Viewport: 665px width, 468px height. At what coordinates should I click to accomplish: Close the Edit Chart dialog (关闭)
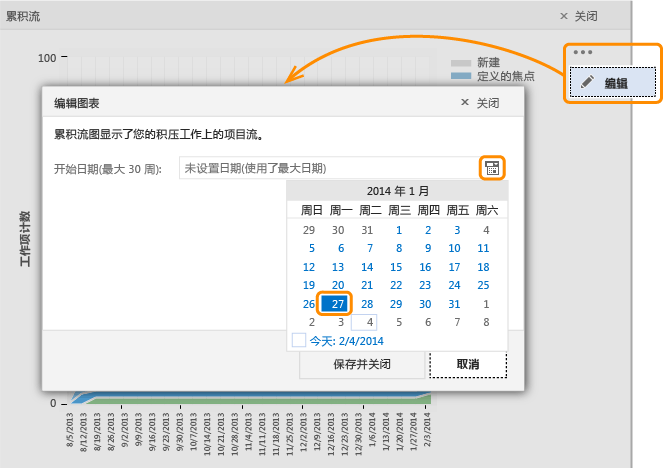tap(480, 103)
